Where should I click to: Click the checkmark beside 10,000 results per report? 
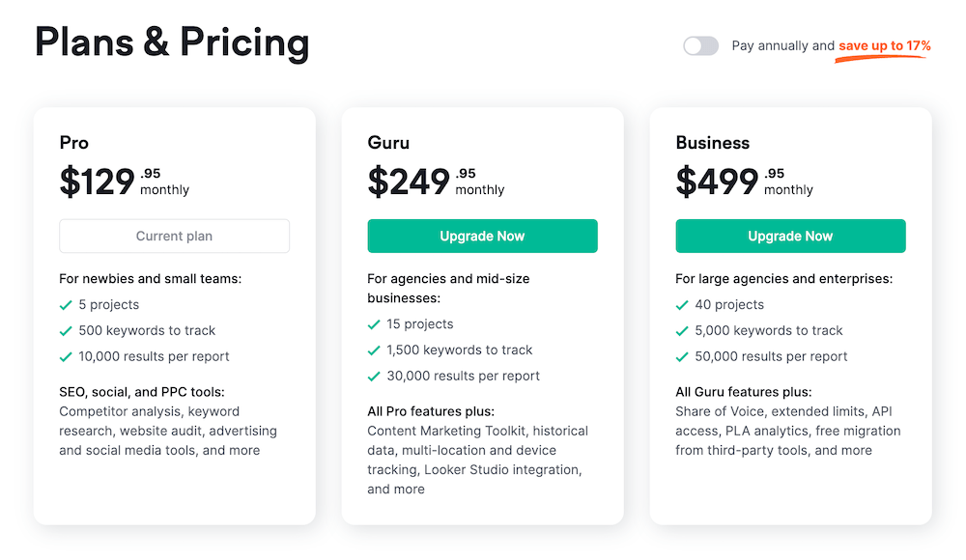pos(66,357)
